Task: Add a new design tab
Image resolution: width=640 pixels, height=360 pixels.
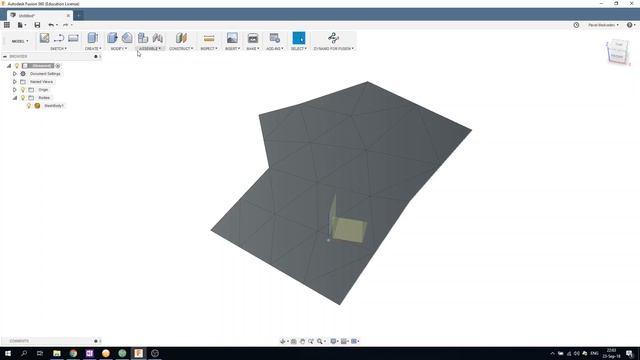Action: pos(78,16)
